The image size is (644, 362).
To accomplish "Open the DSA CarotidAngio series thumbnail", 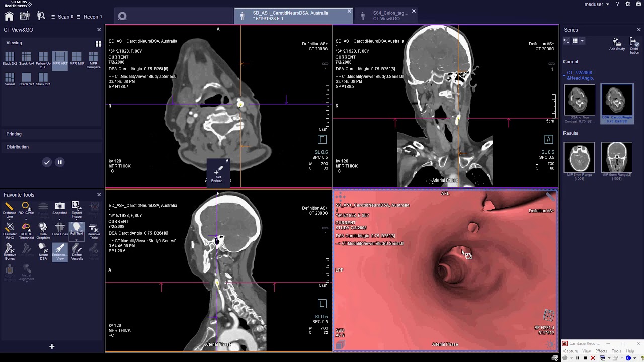I will click(x=617, y=104).
